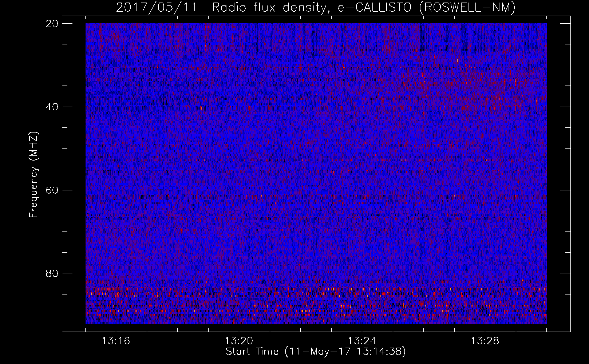This screenshot has width=589, height=364.
Task: Click the 60 frequency tick label
Action: tap(52, 190)
